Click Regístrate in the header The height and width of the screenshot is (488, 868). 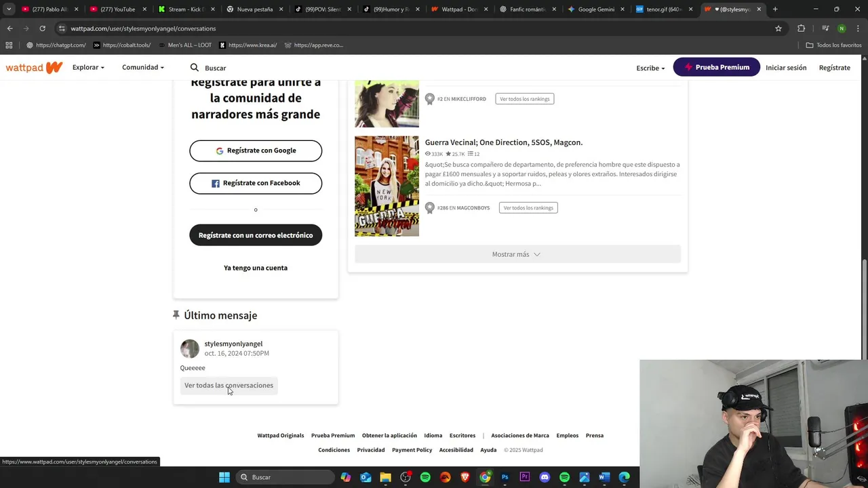834,68
